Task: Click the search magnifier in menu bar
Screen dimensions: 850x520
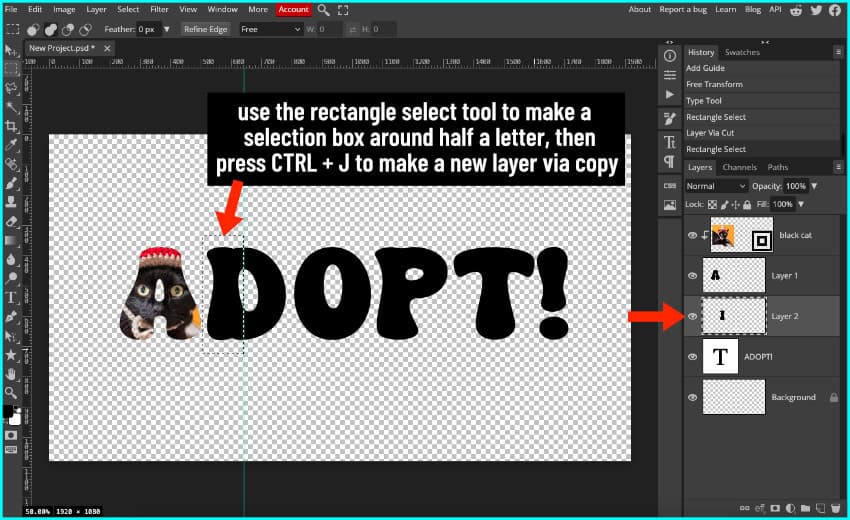Action: [x=324, y=10]
